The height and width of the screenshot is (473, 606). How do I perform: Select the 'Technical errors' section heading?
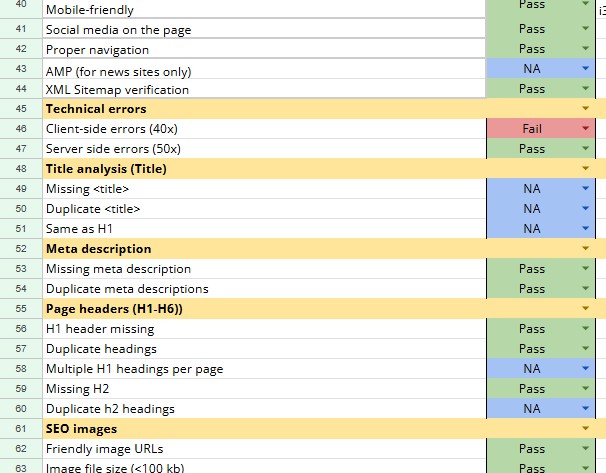point(96,109)
